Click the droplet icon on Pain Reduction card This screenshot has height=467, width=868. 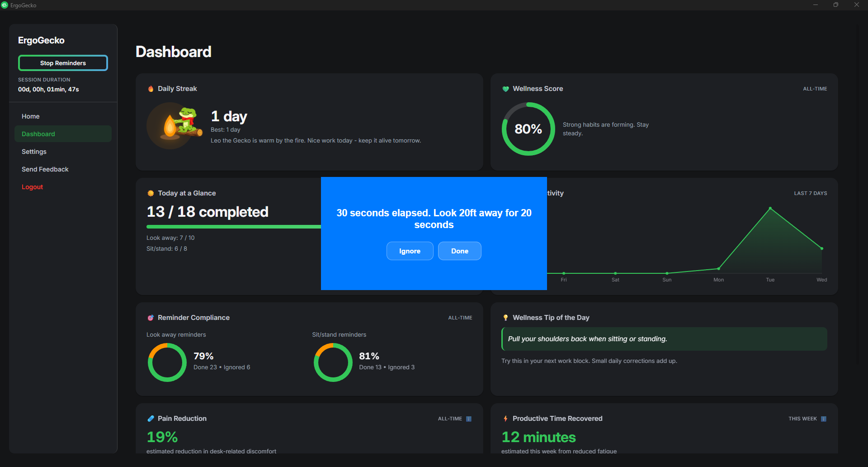(x=150, y=418)
